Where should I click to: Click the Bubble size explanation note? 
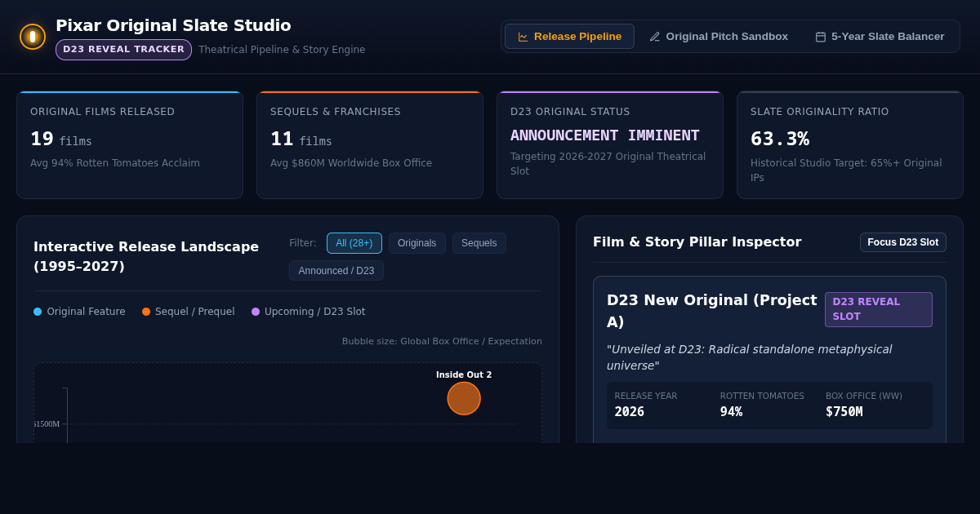tap(442, 342)
